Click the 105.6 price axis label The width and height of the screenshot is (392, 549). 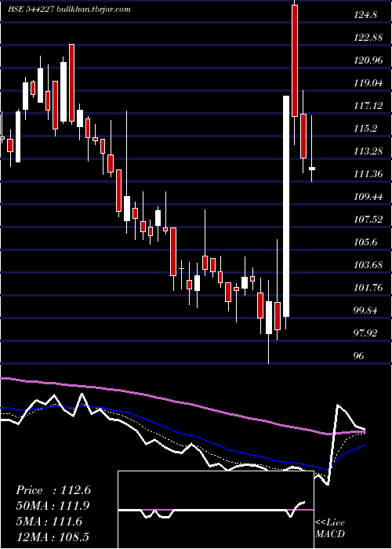365,242
